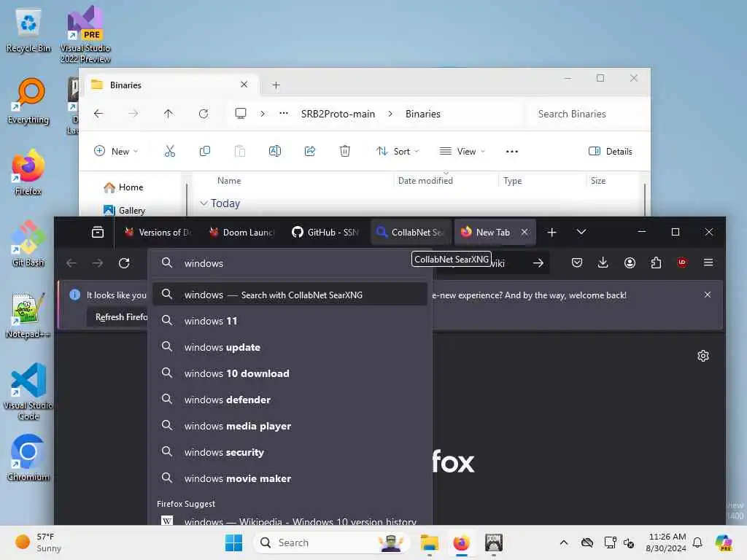Open Firefox Extensions puzzle icon
Image resolution: width=747 pixels, height=560 pixels.
coord(656,262)
